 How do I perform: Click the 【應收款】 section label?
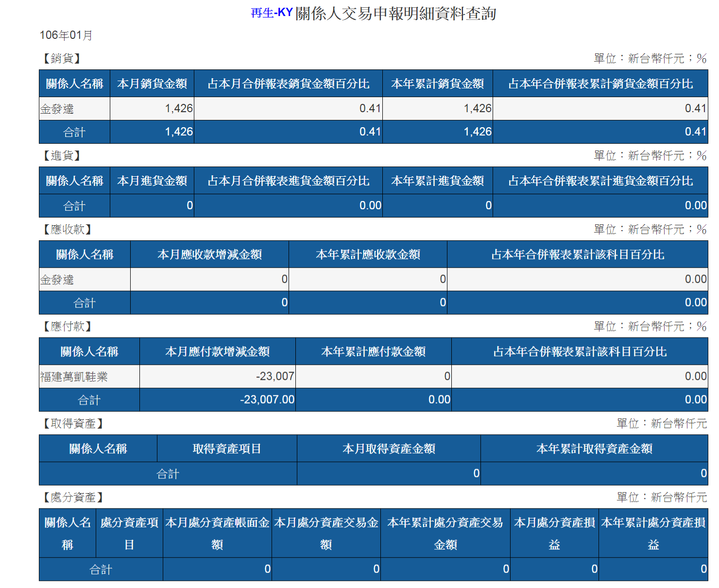point(68,230)
